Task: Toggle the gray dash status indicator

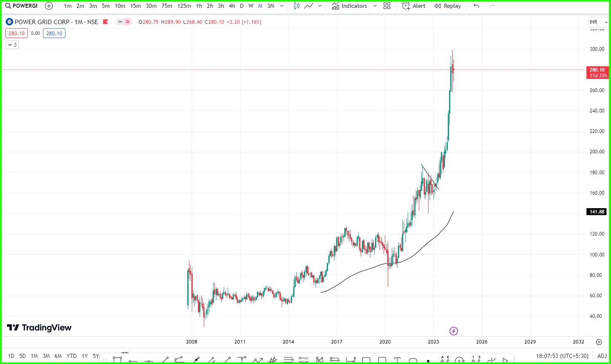Action: [120, 22]
